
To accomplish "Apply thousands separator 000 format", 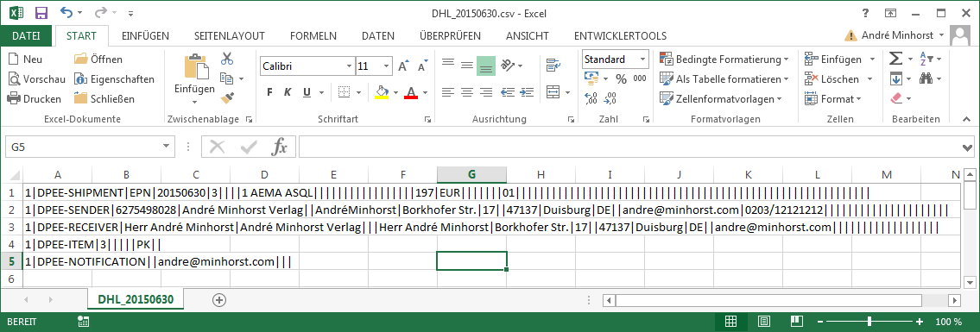I will tap(640, 78).
